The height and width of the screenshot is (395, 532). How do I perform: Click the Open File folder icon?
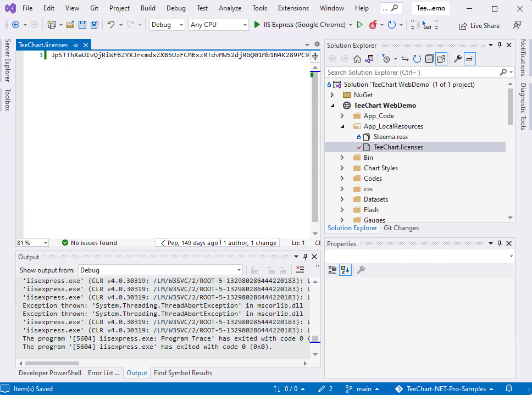coord(70,24)
